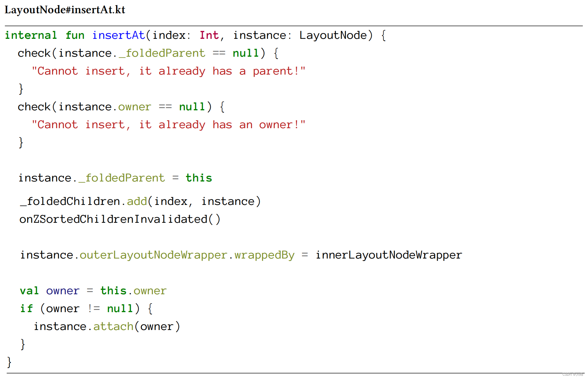Image resolution: width=588 pixels, height=379 pixels.
Task: Click the 'internal' keyword in the function signature
Action: pyautogui.click(x=31, y=35)
